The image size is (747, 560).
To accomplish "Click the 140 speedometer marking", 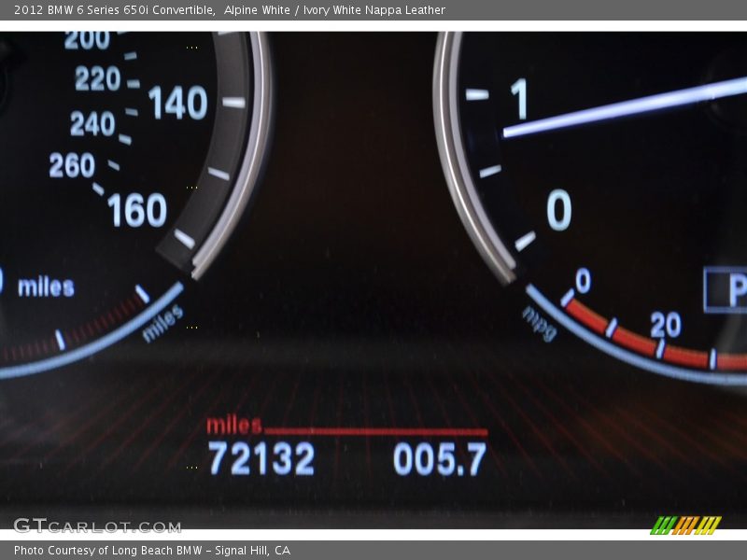I will pos(178,103).
